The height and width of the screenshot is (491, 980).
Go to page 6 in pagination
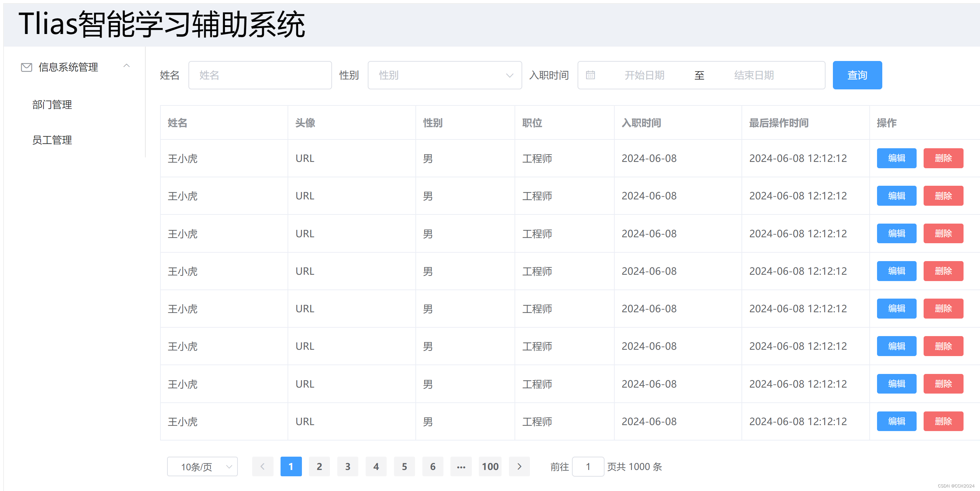click(433, 466)
